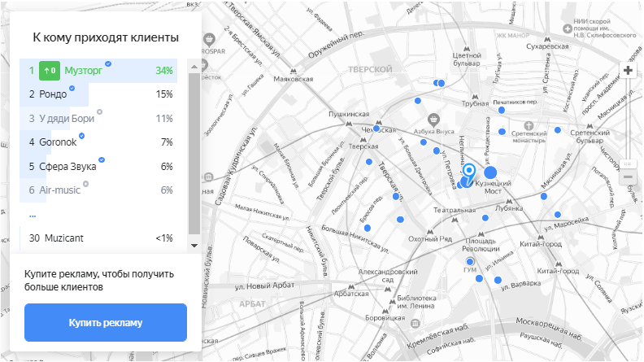The height and width of the screenshot is (362, 644).
Task: Click the ТВЕРСКОЙ district label on the map
Action: click(370, 69)
